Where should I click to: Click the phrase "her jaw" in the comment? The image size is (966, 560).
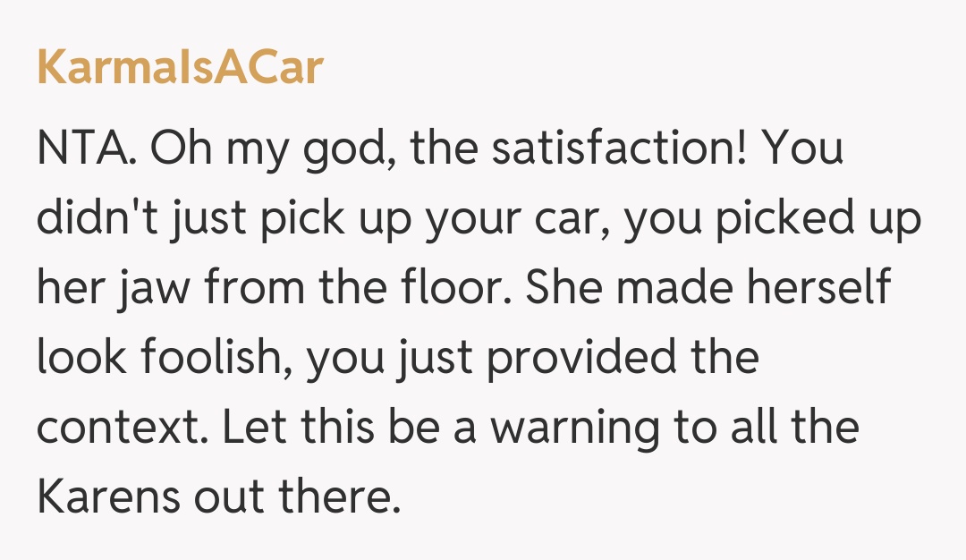[x=123, y=288]
